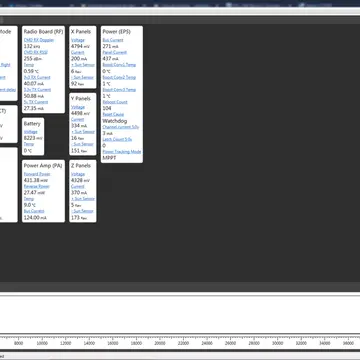
Task: Select the Power (EPS) heading
Action: click(x=116, y=32)
